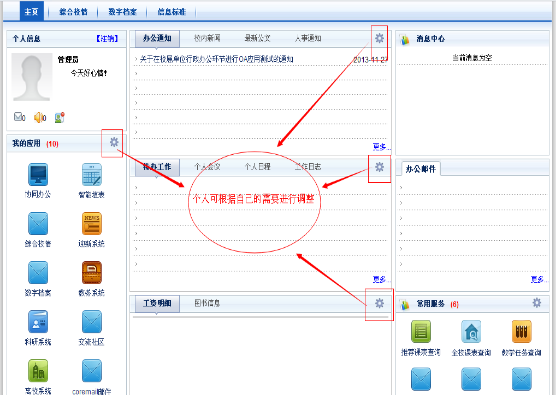Open the green list 推荐课表查询 icon
Image resolution: width=557 pixels, height=395 pixels.
tap(421, 331)
